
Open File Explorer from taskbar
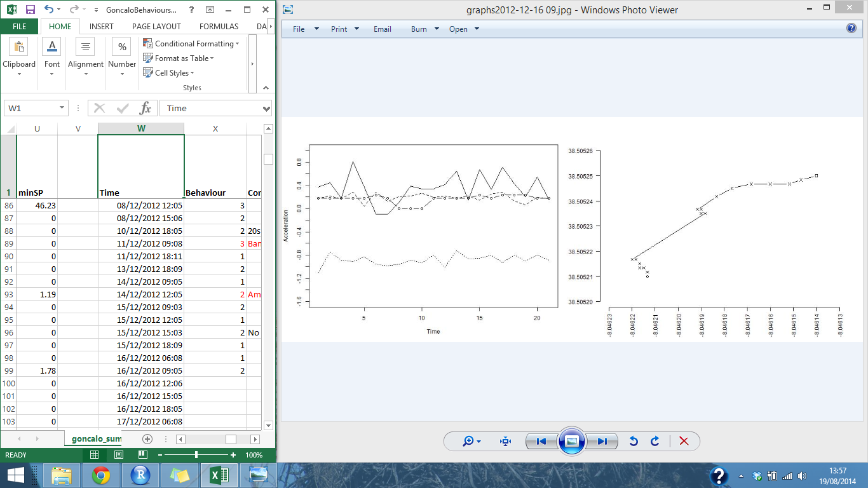(62, 475)
